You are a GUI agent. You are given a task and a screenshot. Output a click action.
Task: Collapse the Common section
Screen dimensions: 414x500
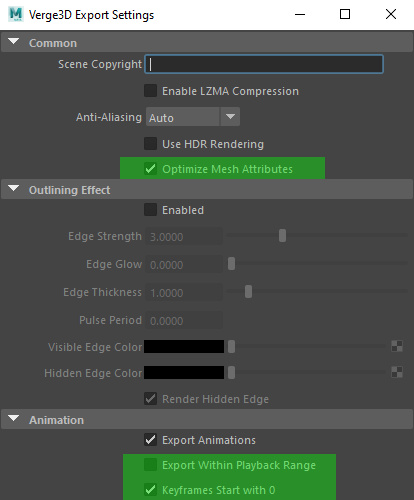(14, 41)
